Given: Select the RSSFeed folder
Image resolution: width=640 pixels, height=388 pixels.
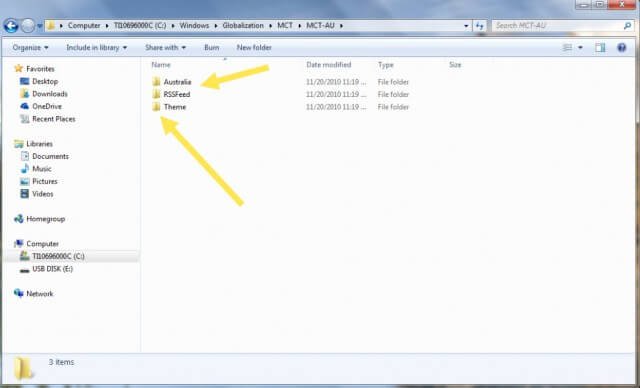Looking at the screenshot, I should [171, 94].
